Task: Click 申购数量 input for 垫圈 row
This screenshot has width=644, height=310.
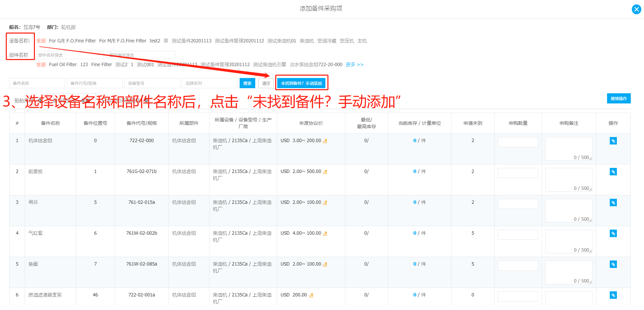Action: (518, 266)
